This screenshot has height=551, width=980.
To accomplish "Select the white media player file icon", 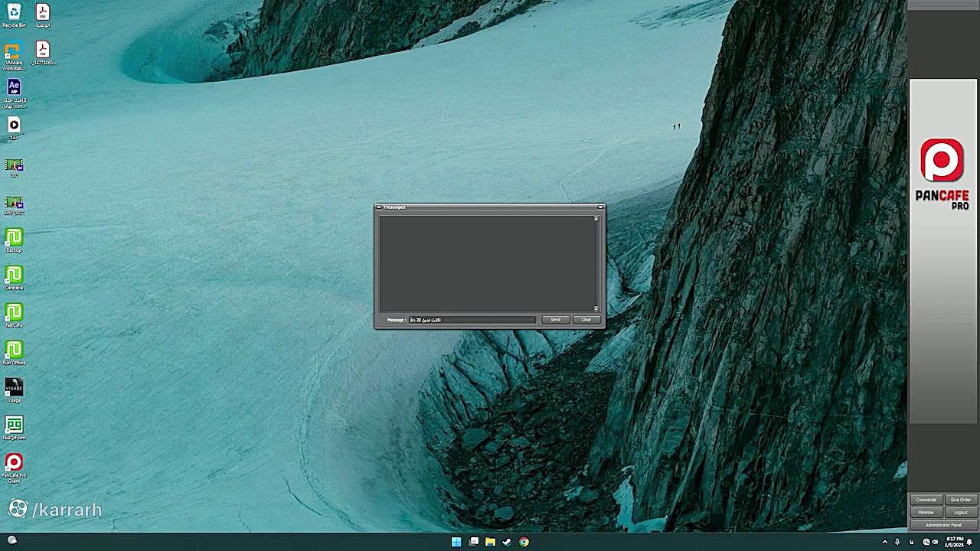I will pos(14,127).
